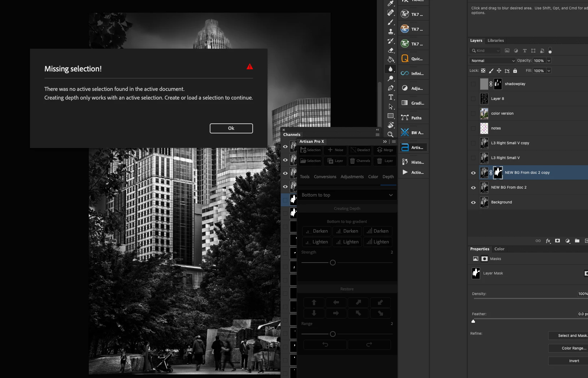This screenshot has width=588, height=378.
Task: Show the notes layer
Action: [473, 128]
